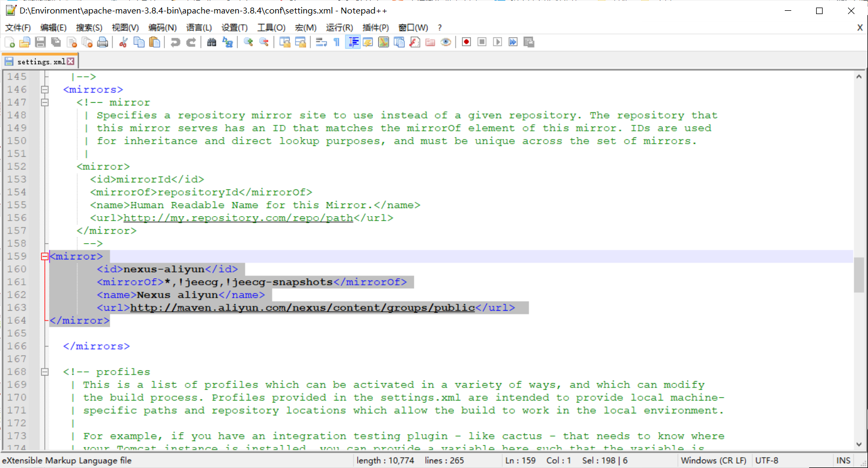Click the scrollbar down arrow
This screenshot has height=468, width=868.
coord(859,445)
